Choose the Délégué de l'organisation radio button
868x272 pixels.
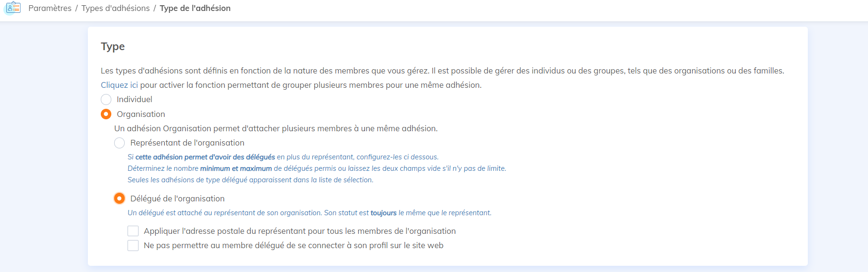click(119, 199)
